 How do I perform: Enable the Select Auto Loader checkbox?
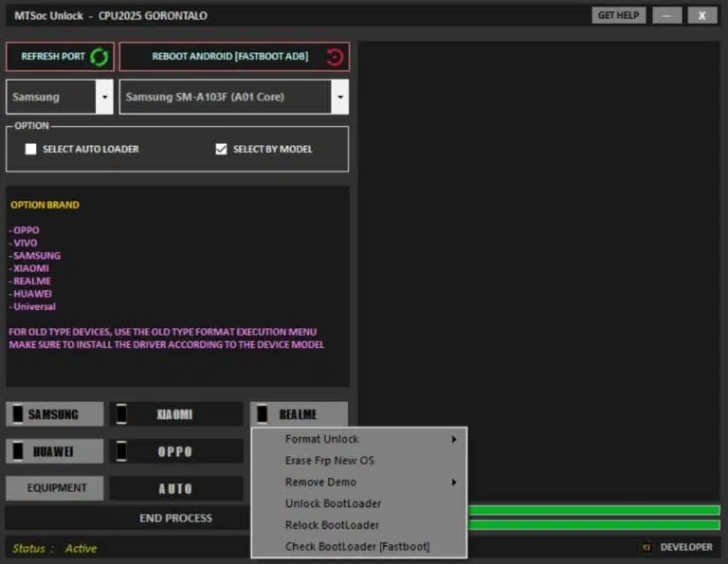pyautogui.click(x=31, y=149)
